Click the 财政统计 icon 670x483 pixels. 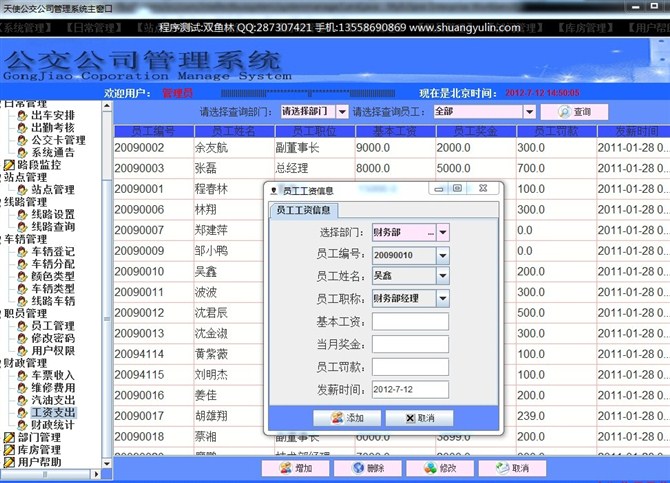pos(23,425)
